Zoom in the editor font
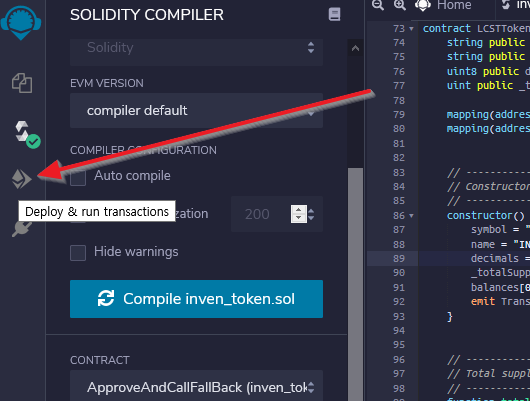 400,5
